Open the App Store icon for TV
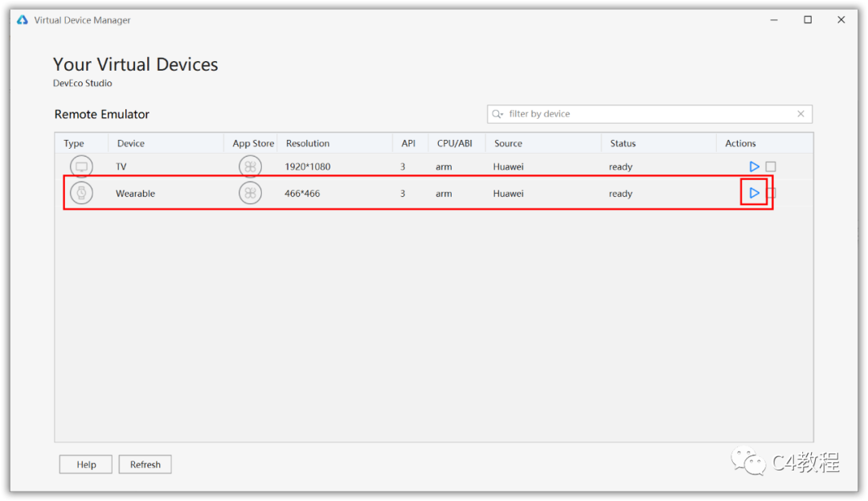The height and width of the screenshot is (501, 868). [250, 166]
